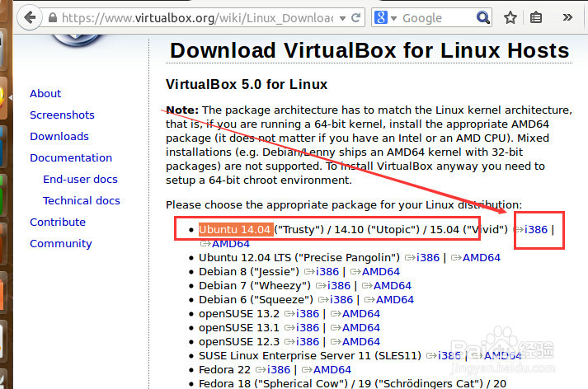The image size is (588, 389).
Task: Download i386 package for Debian 8 Jessie
Action: tap(327, 271)
